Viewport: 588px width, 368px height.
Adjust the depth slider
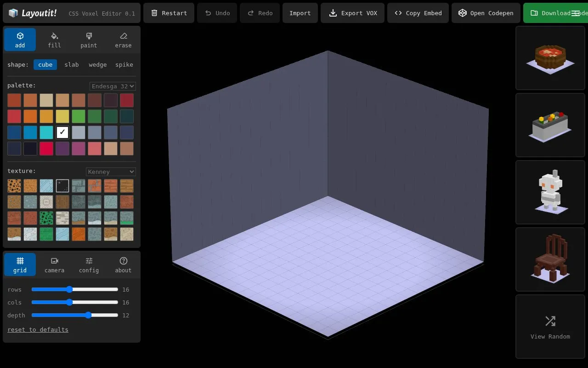point(75,315)
